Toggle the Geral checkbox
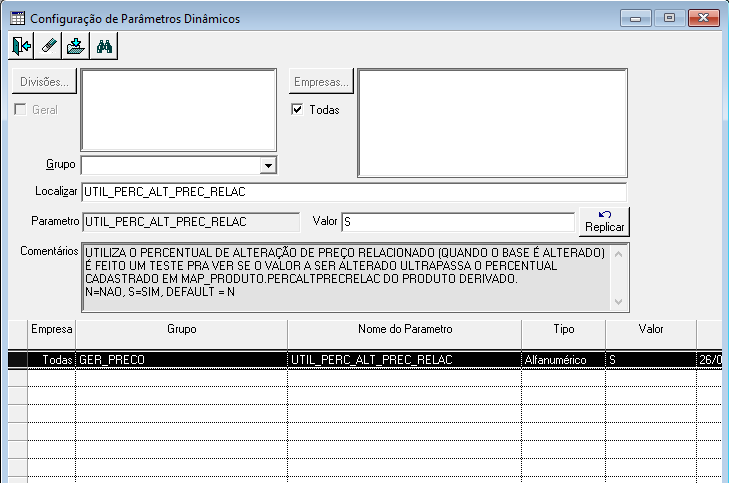The image size is (729, 483). pyautogui.click(x=20, y=109)
